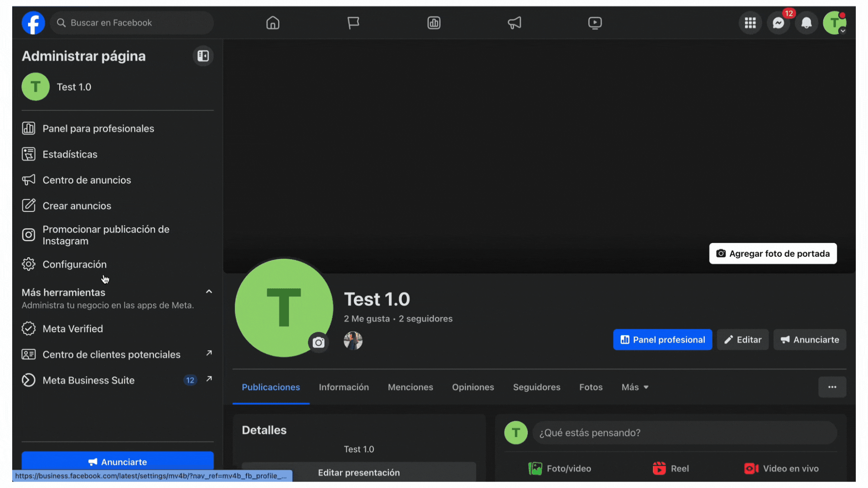Click the ¿Qué estás pensando? field

(x=684, y=433)
